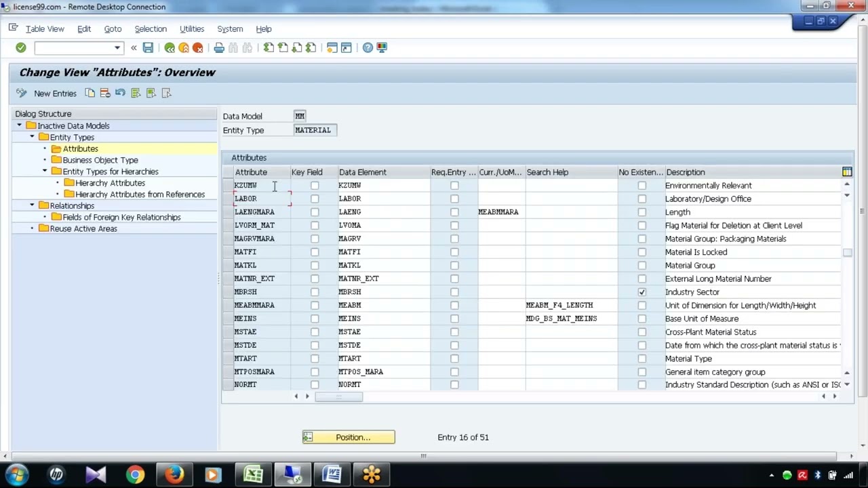Select Reuse Active Areas tree item
868x488 pixels.
(83, 228)
